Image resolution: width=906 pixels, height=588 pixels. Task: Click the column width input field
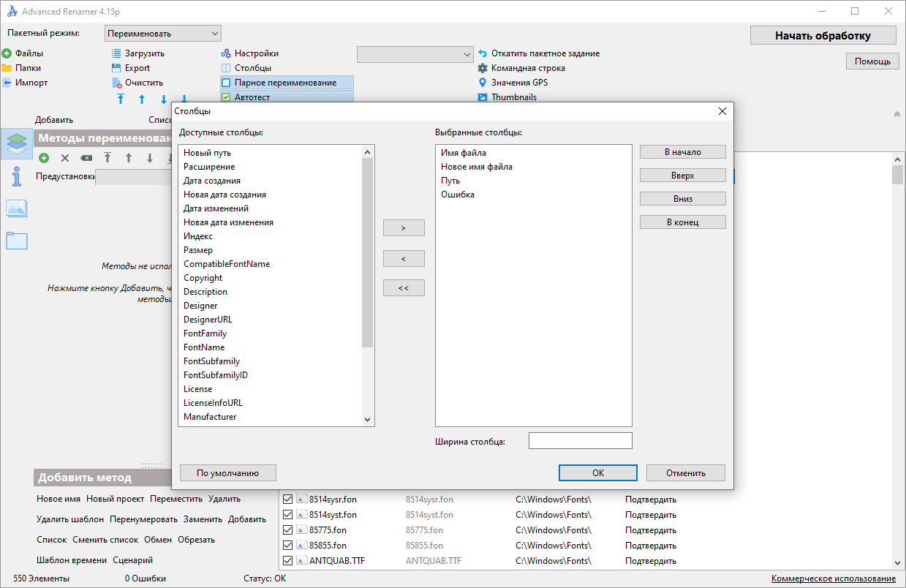coord(580,441)
